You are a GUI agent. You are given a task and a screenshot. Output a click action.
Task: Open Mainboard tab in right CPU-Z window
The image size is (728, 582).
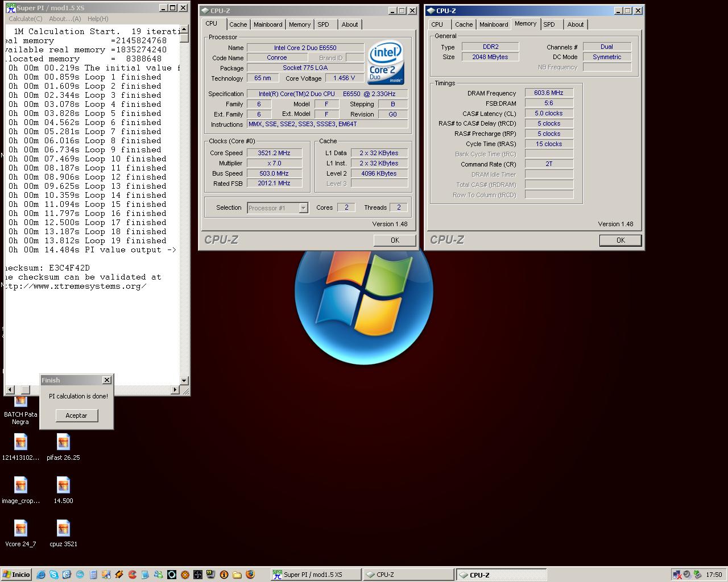494,24
